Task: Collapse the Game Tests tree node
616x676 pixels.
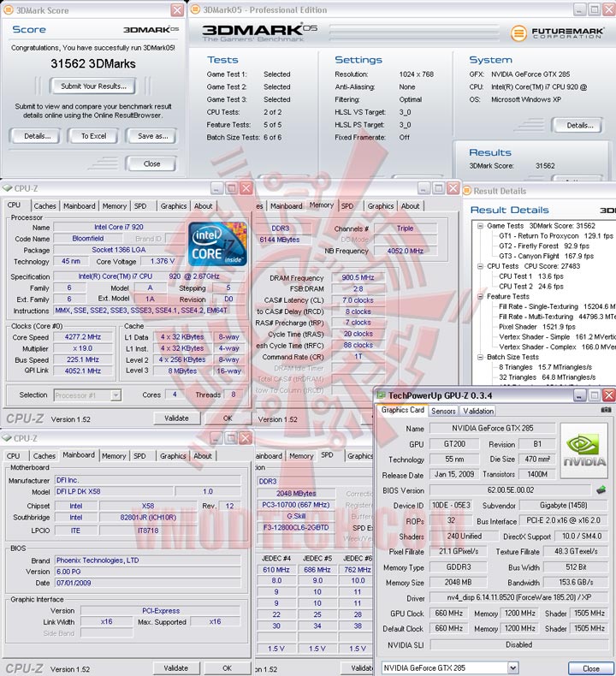Action: tap(480, 226)
